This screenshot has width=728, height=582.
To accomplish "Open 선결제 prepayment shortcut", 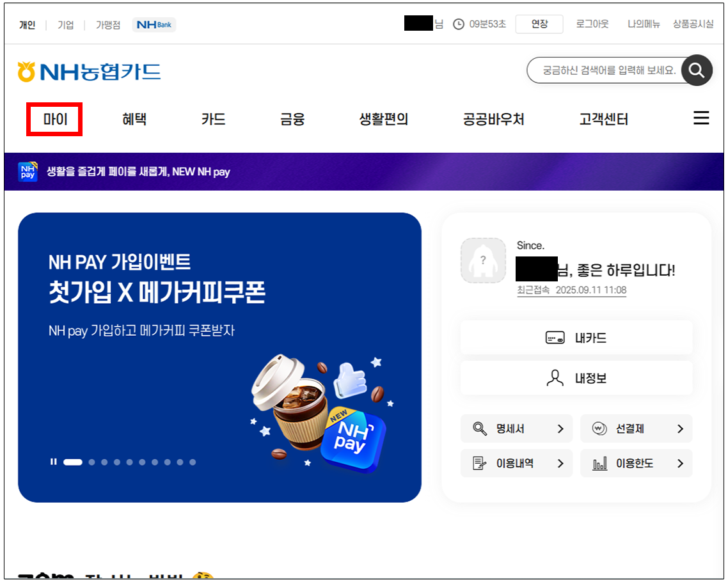I will point(636,429).
